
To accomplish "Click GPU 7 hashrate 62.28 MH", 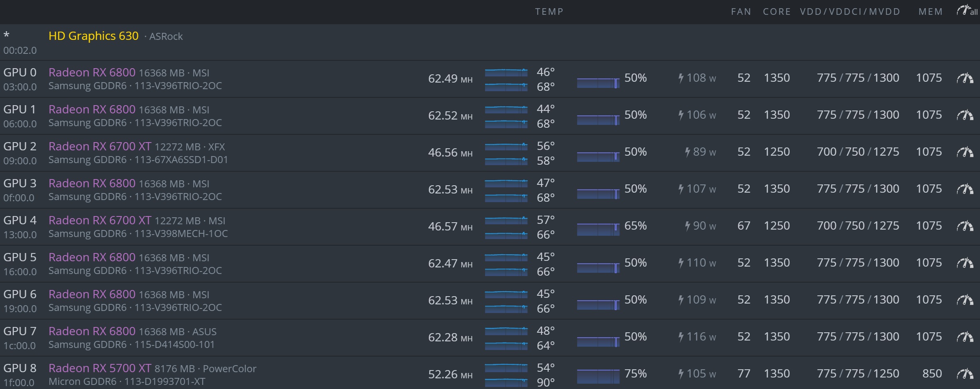I will click(x=450, y=338).
